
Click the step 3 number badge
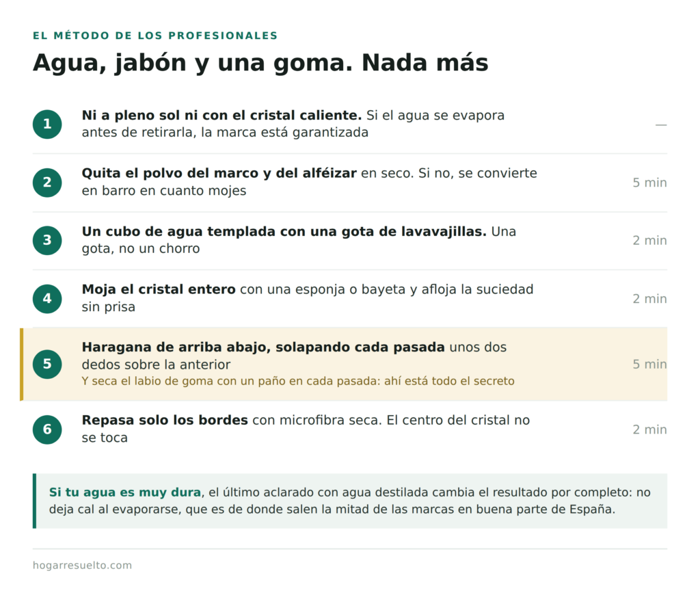click(x=47, y=240)
